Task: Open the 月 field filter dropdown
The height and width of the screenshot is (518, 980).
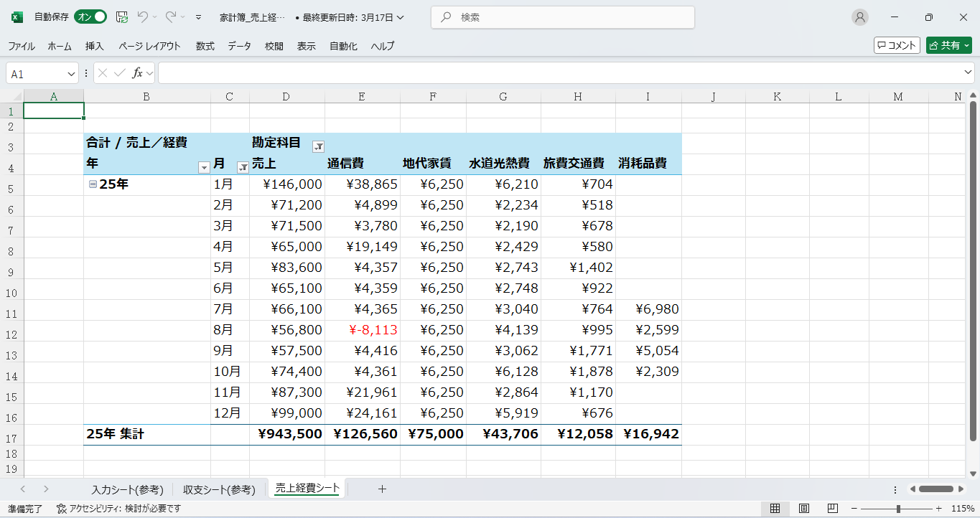Action: pyautogui.click(x=243, y=167)
